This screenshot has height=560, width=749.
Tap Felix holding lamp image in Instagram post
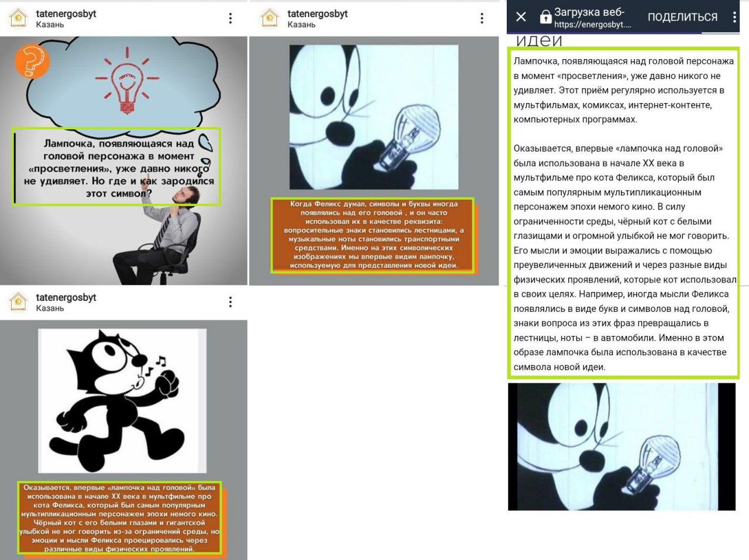pos(374,117)
